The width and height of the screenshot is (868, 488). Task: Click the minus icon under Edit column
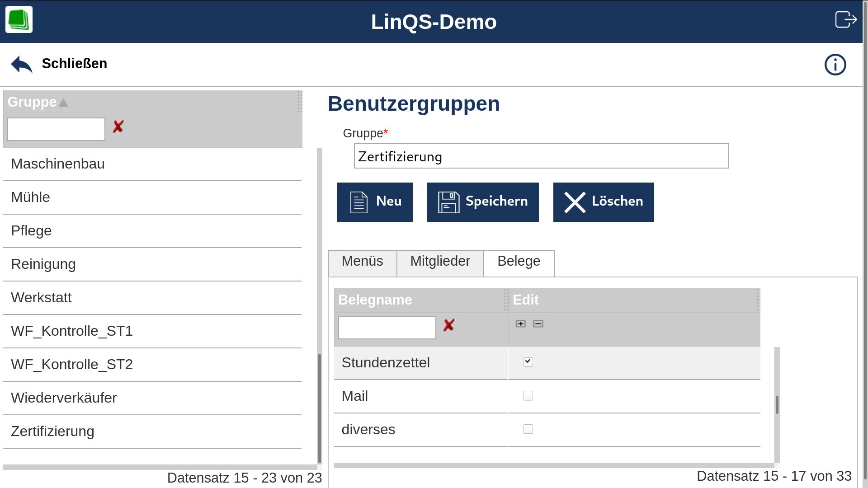point(538,324)
